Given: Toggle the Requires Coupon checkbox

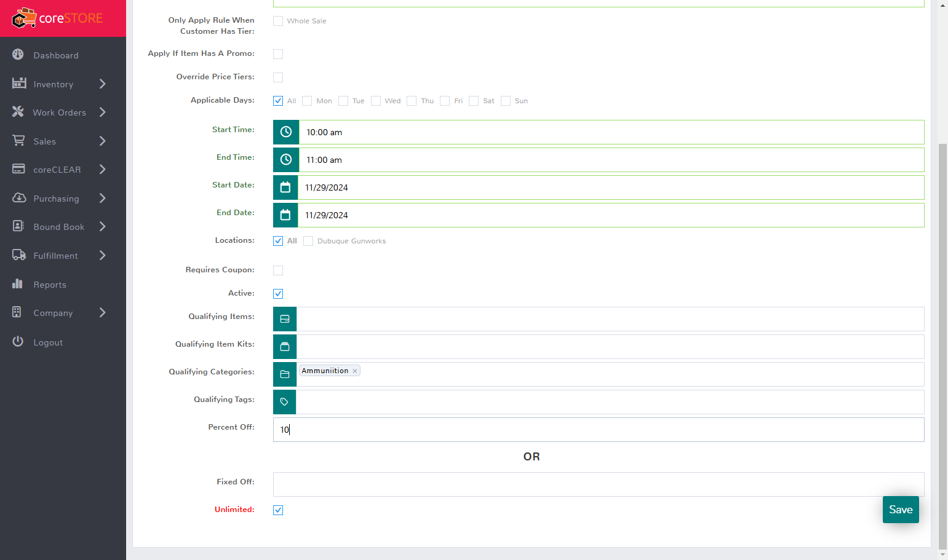Looking at the screenshot, I should [x=278, y=270].
